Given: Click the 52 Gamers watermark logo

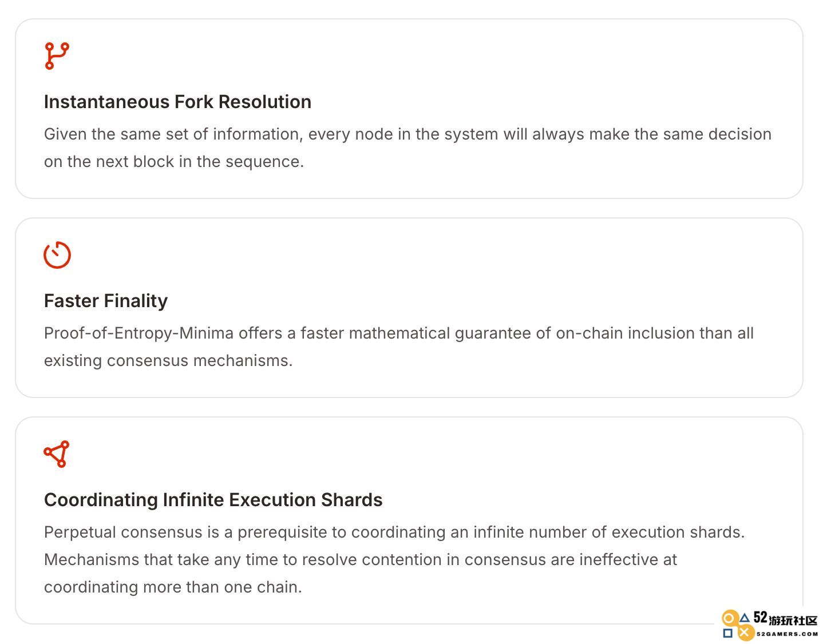Looking at the screenshot, I should [x=770, y=625].
